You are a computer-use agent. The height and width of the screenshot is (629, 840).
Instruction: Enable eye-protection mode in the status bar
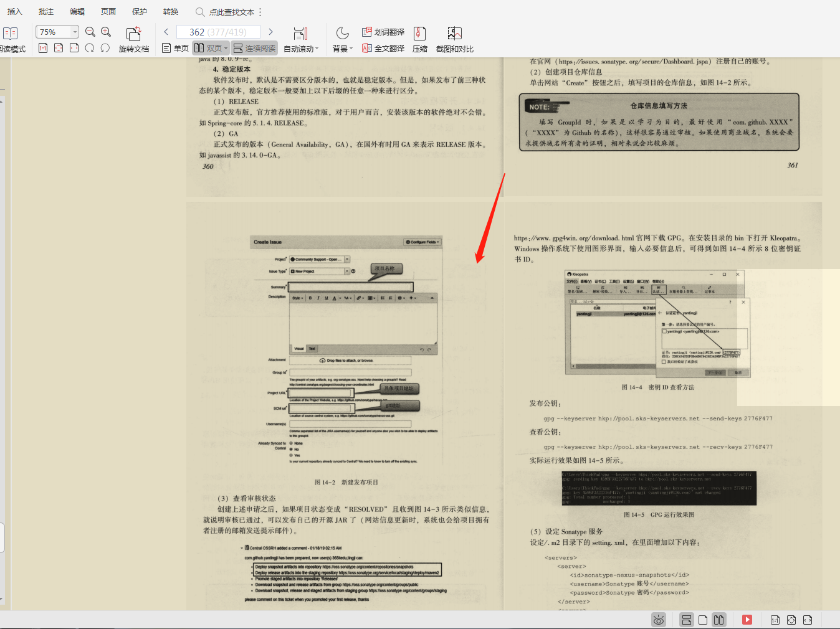click(x=659, y=620)
